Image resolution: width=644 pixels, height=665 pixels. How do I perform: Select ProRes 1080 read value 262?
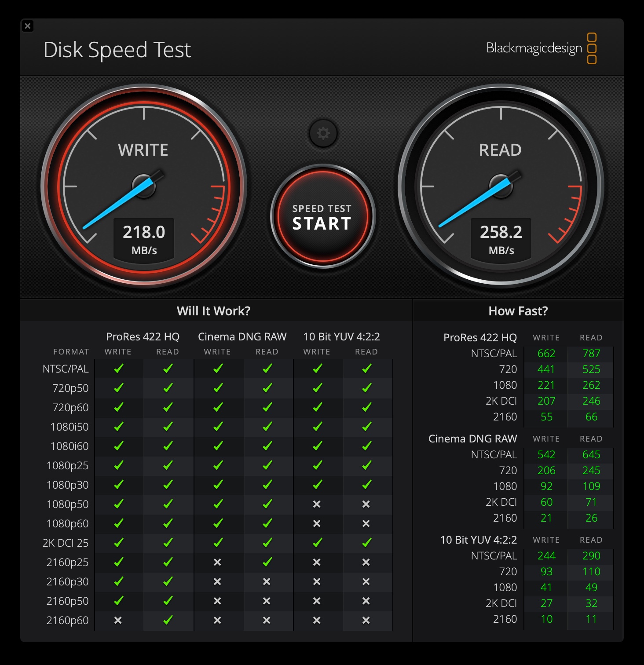coord(591,385)
